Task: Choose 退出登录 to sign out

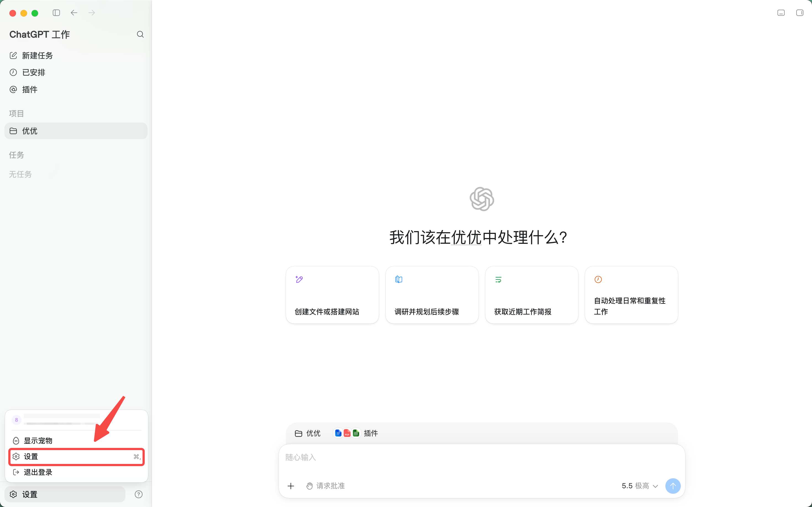Action: click(77, 472)
